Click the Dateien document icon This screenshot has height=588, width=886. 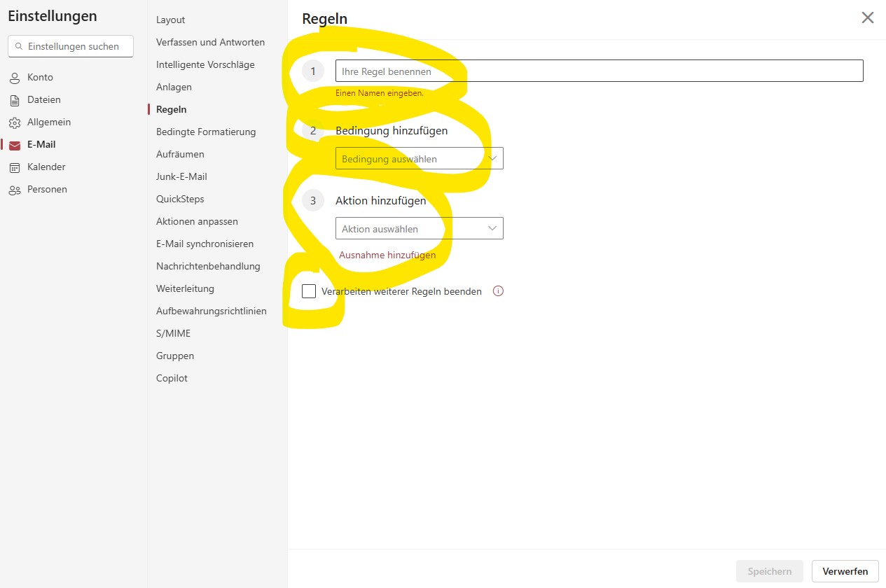click(15, 100)
